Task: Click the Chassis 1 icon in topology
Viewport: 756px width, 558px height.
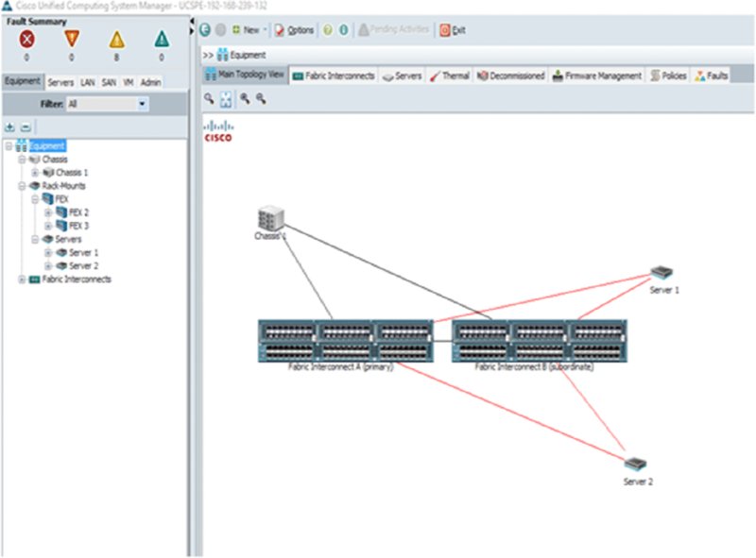Action: 270,219
